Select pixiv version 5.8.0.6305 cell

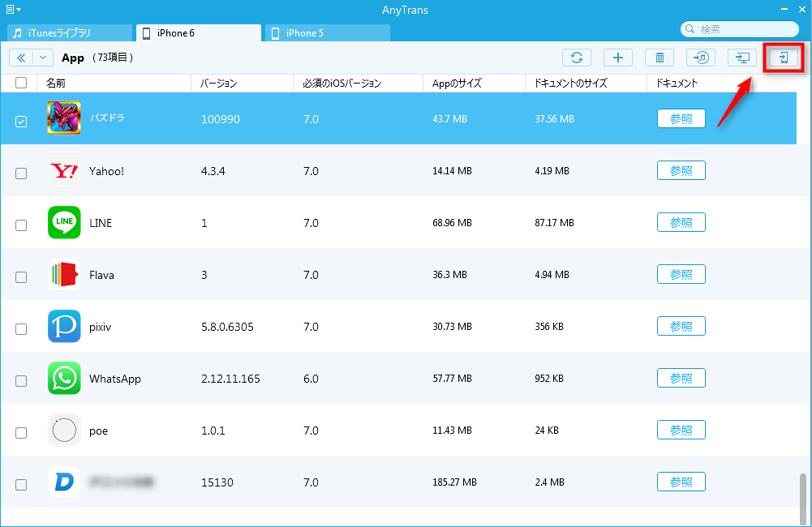[x=227, y=328]
